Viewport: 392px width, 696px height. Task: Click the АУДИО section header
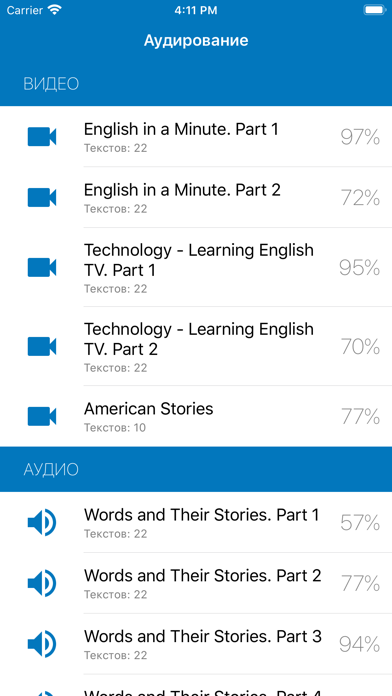coord(51,470)
